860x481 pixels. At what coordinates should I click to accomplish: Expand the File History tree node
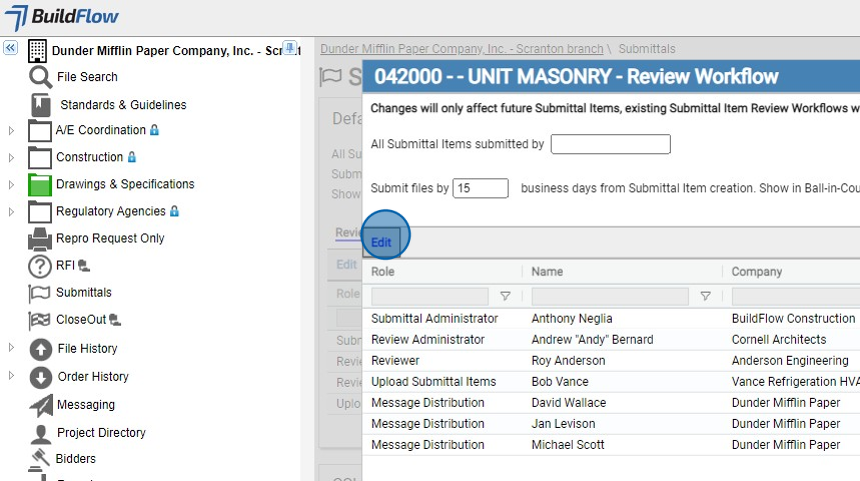click(x=11, y=347)
